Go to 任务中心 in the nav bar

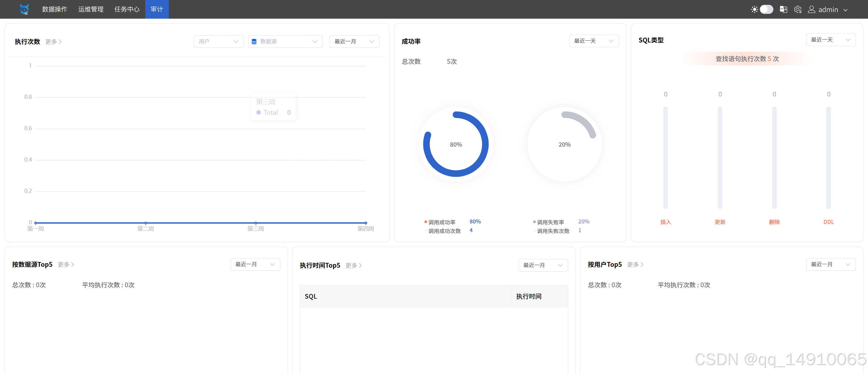[127, 9]
